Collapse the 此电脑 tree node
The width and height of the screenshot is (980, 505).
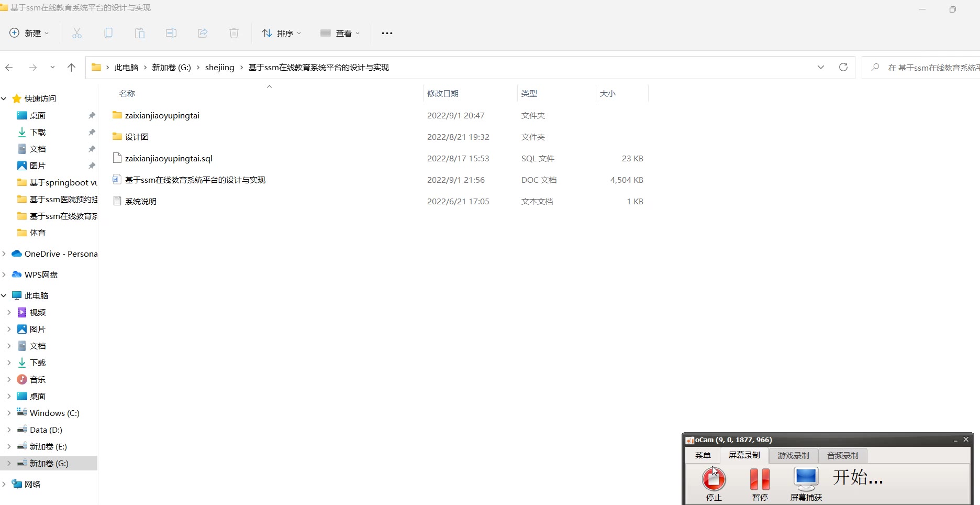click(4, 295)
